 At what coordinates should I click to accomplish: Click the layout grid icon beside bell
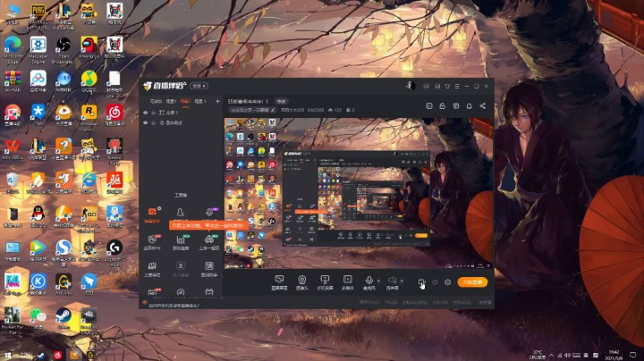tap(456, 105)
